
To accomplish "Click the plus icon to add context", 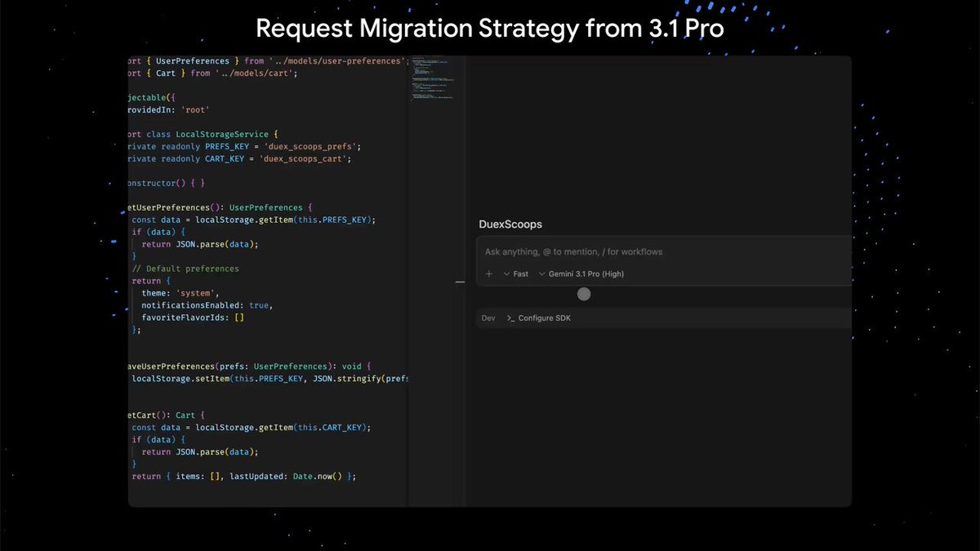I will click(489, 274).
